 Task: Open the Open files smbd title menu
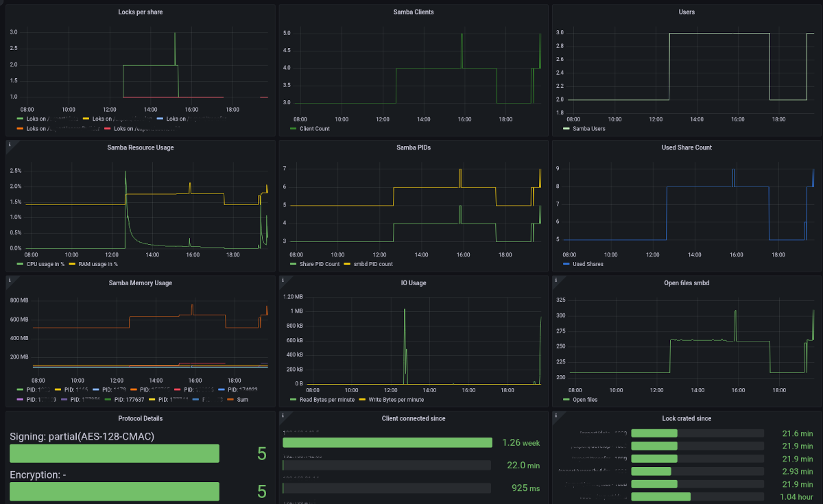click(687, 283)
